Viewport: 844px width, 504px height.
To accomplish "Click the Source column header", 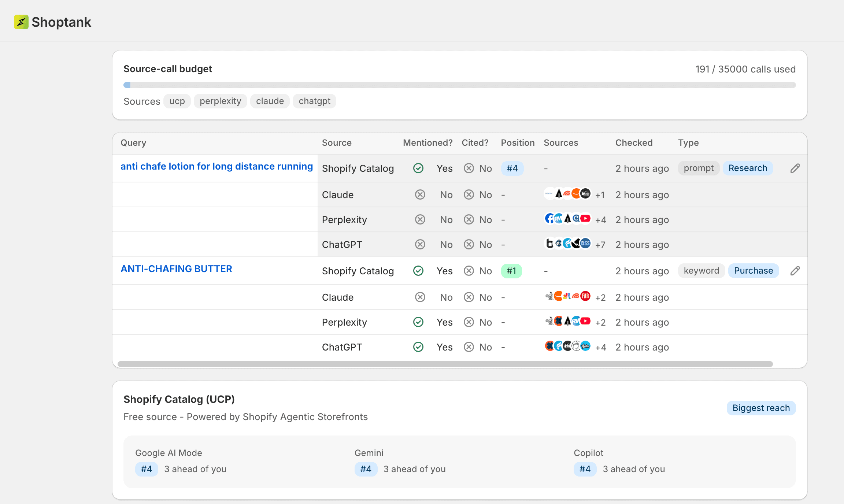I will coord(337,143).
